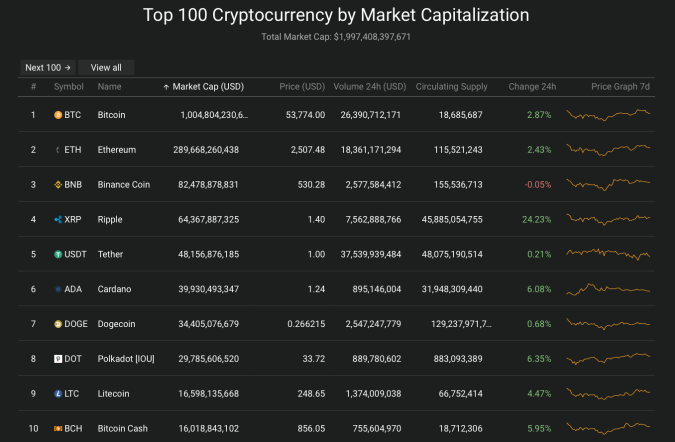Click Tether volume 37,539,939,484
Viewport: 675px width, 442px height.
tap(371, 254)
